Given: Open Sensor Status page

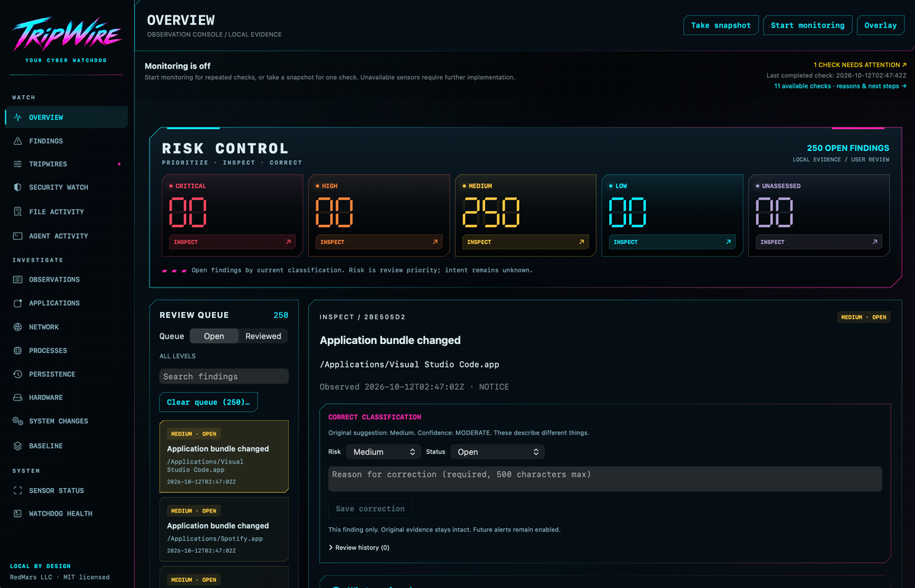Looking at the screenshot, I should tap(66, 490).
